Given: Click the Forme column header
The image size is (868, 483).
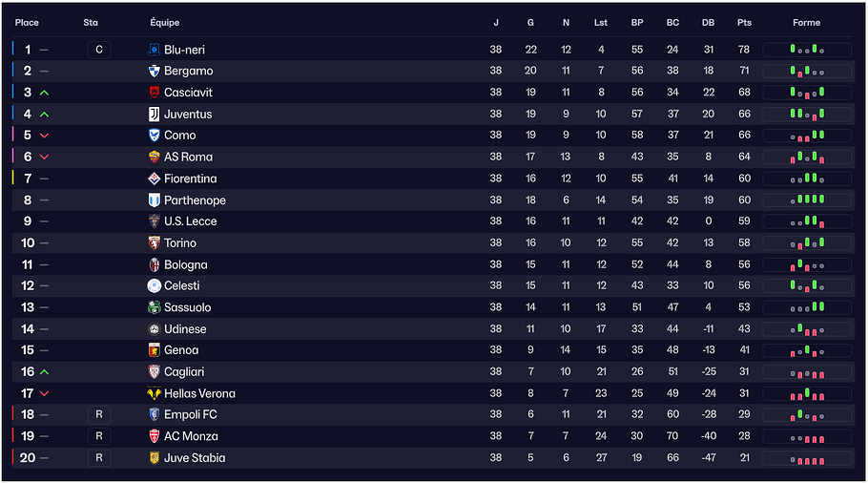Looking at the screenshot, I should (806, 23).
